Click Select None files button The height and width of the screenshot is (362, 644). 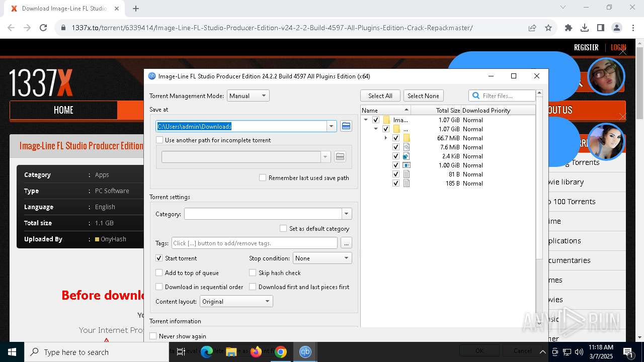point(423,96)
